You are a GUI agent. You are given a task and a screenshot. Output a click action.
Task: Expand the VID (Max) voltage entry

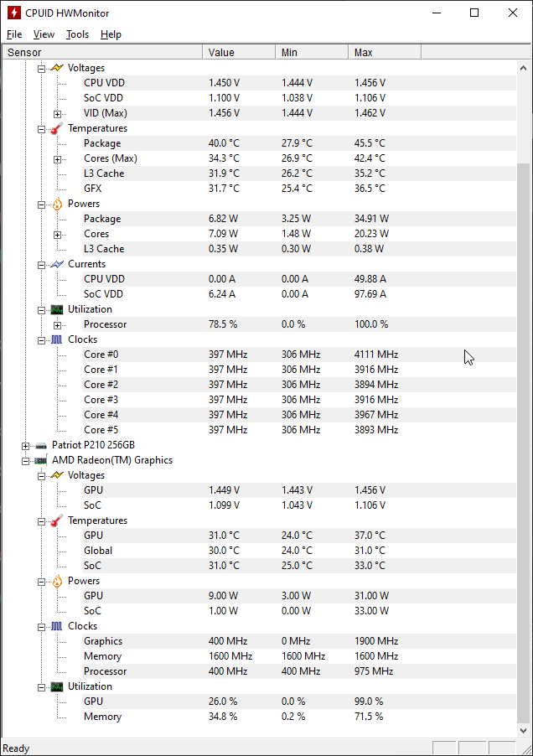click(56, 113)
